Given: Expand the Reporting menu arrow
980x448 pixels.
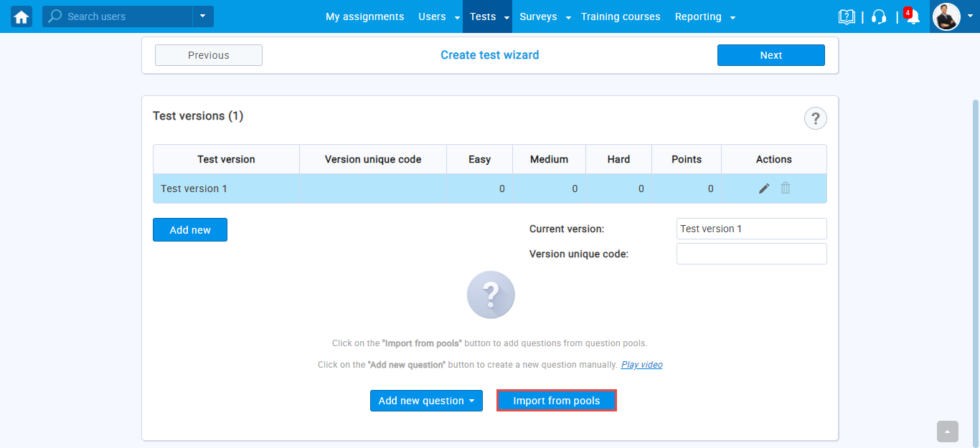Looking at the screenshot, I should coord(732,17).
